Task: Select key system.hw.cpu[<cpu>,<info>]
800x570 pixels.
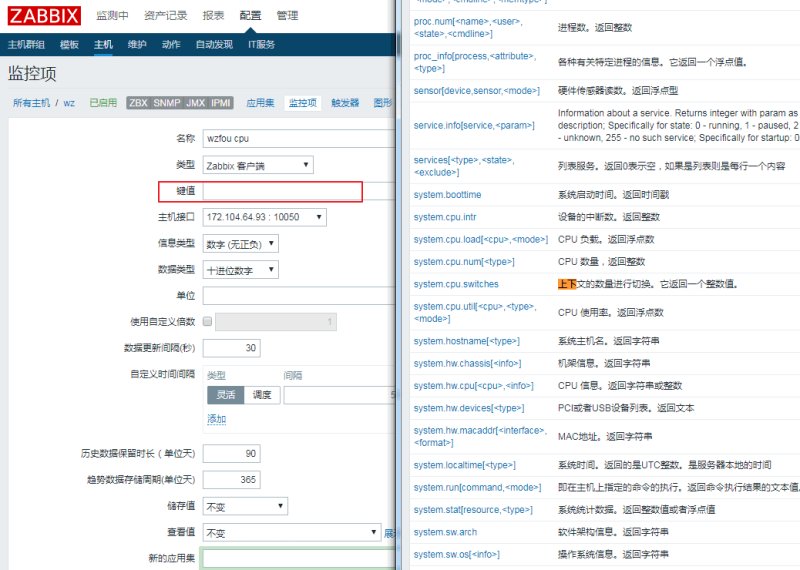Action: (473, 386)
